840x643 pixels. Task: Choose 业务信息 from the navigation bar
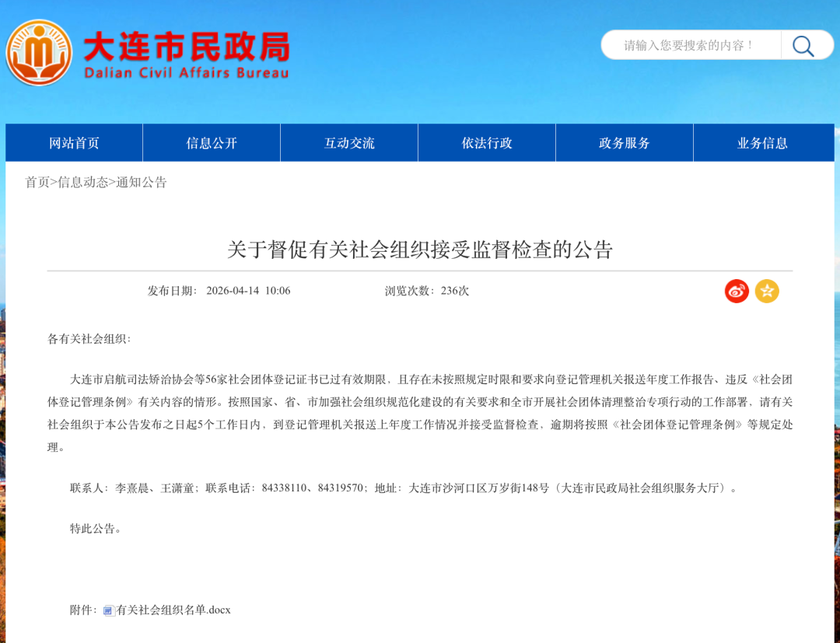pos(762,143)
